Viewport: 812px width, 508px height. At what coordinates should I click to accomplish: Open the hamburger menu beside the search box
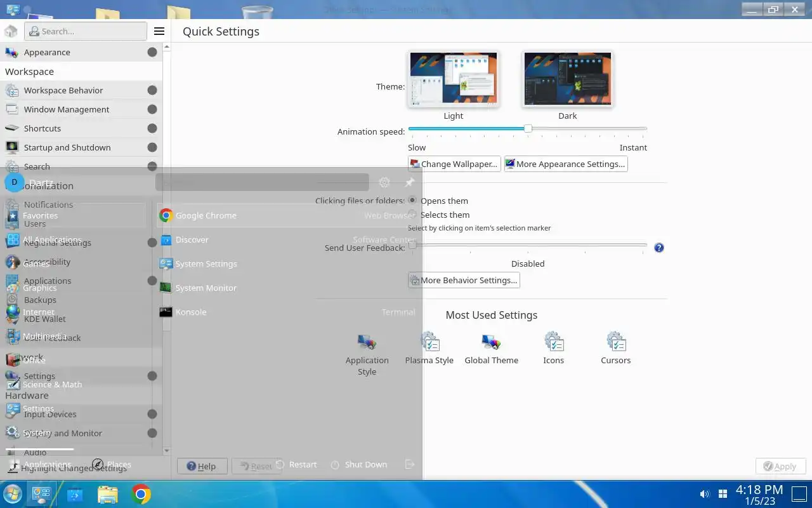click(159, 31)
